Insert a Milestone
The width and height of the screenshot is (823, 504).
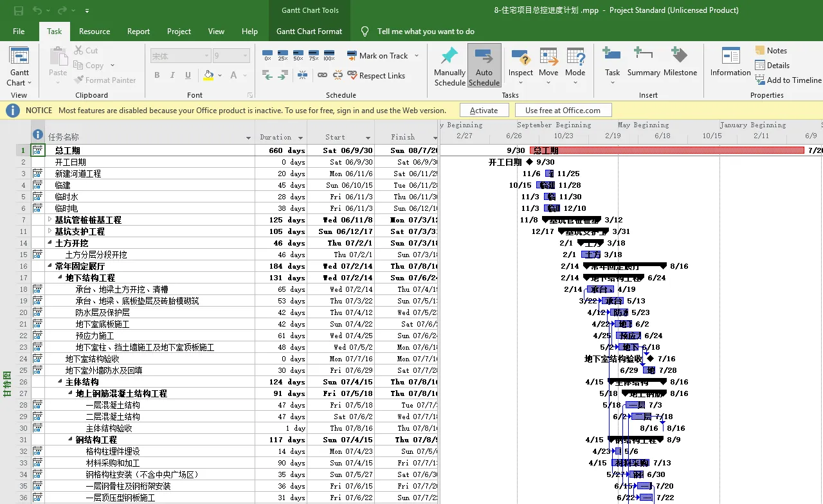coord(680,62)
